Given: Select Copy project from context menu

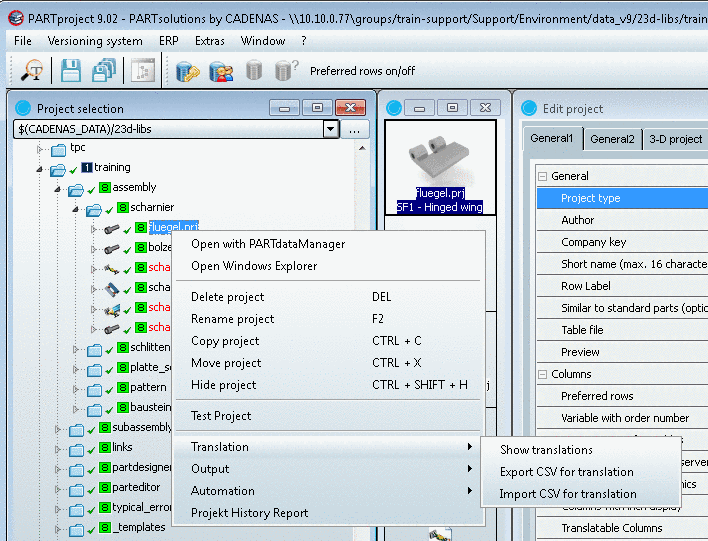Looking at the screenshot, I should [329, 341].
